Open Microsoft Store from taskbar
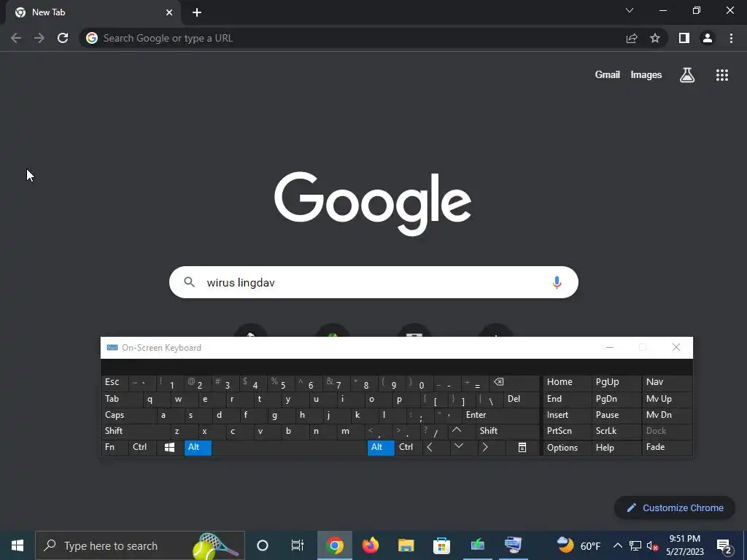The image size is (747, 560). click(441, 545)
